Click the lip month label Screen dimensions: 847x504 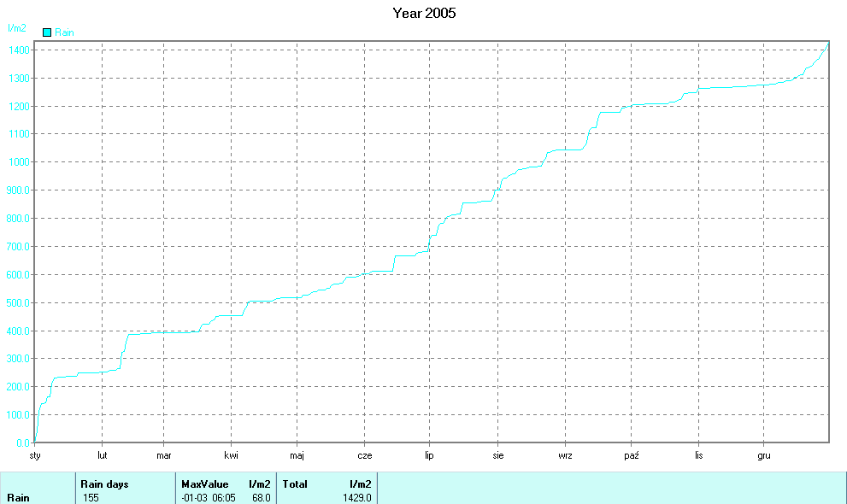pos(429,455)
